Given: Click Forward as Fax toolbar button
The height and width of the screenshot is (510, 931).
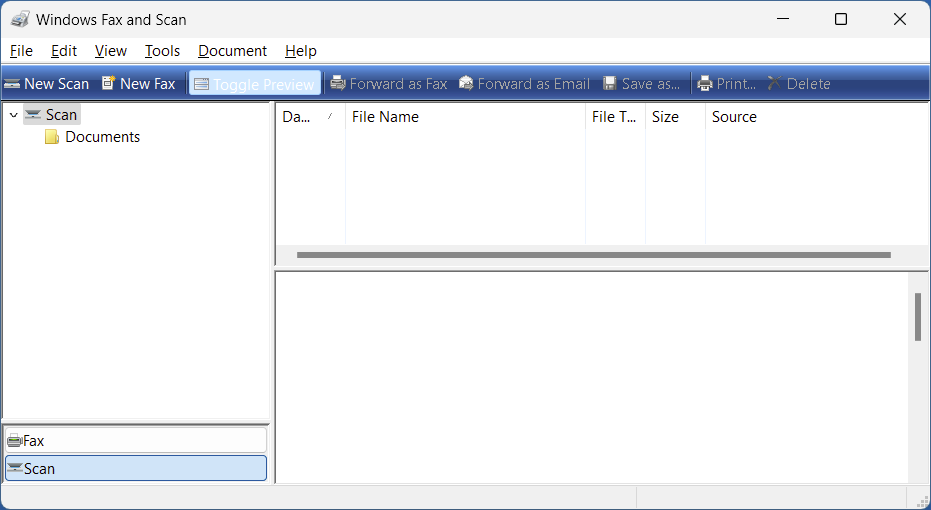Looking at the screenshot, I should (389, 84).
